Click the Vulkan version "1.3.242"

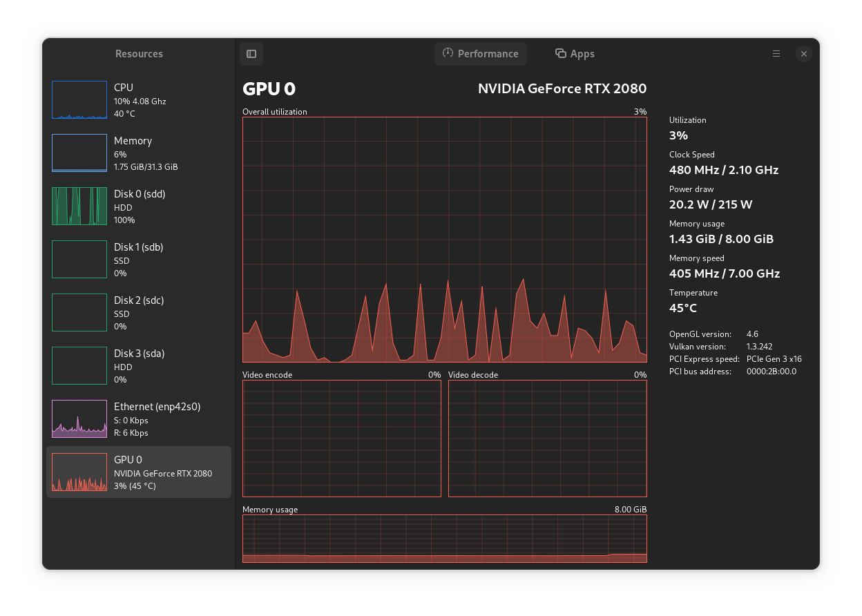(760, 347)
